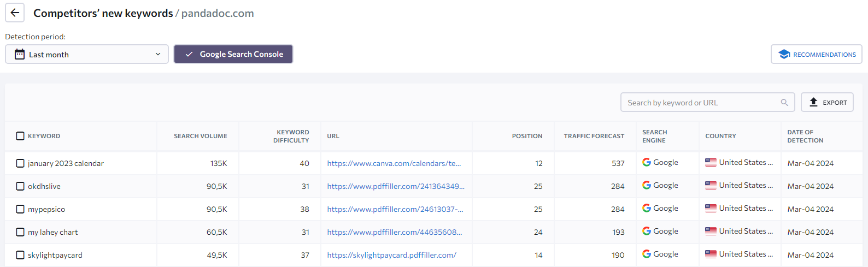The height and width of the screenshot is (267, 868).
Task: Select the mypepsico row checkbox
Action: (x=20, y=209)
